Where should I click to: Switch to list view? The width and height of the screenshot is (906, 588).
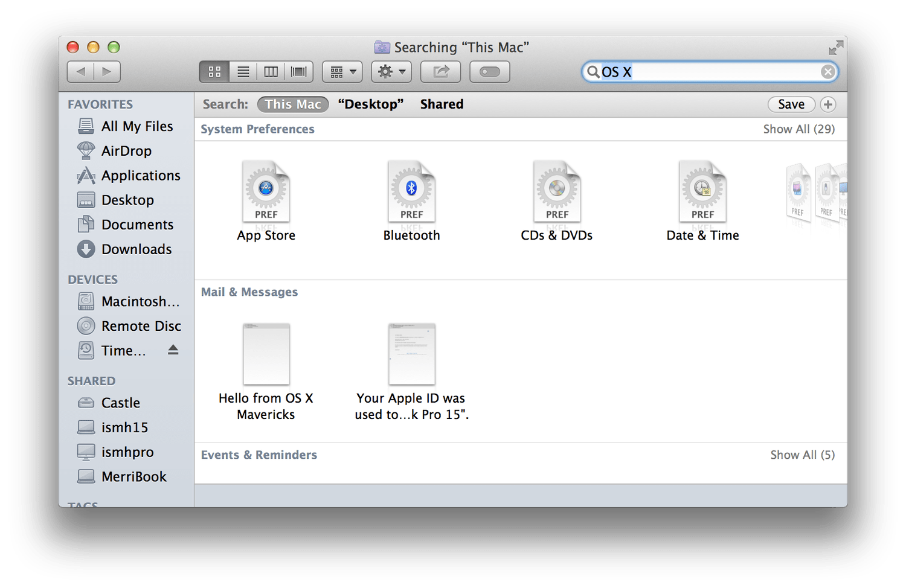click(243, 72)
